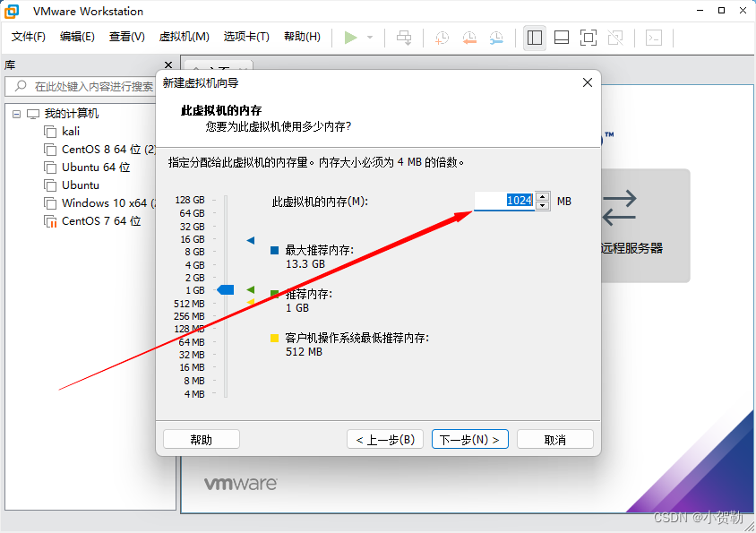
Task: Open the 虚拟机(M) menu
Action: click(185, 37)
